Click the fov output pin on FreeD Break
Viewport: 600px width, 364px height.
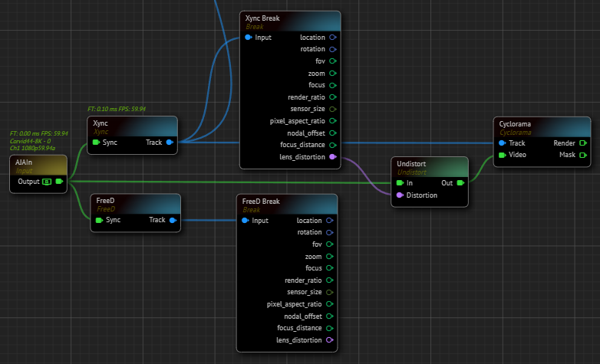point(330,244)
